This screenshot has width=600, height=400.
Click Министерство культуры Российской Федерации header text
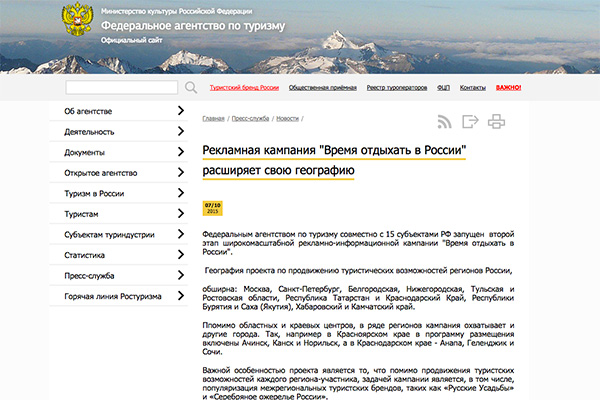click(176, 11)
